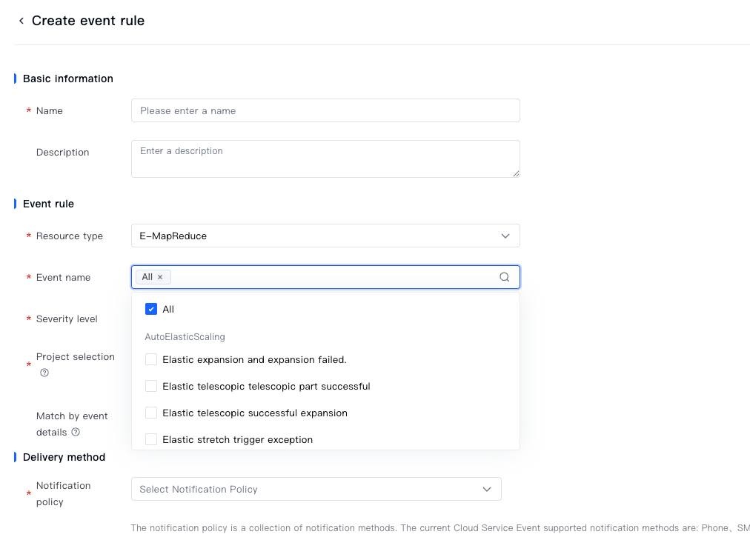Click the AutoElasticScaling group label
The image size is (750, 560).
point(185,337)
